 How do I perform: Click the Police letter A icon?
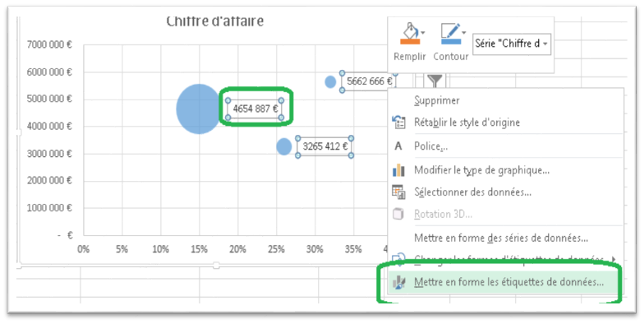coord(398,146)
